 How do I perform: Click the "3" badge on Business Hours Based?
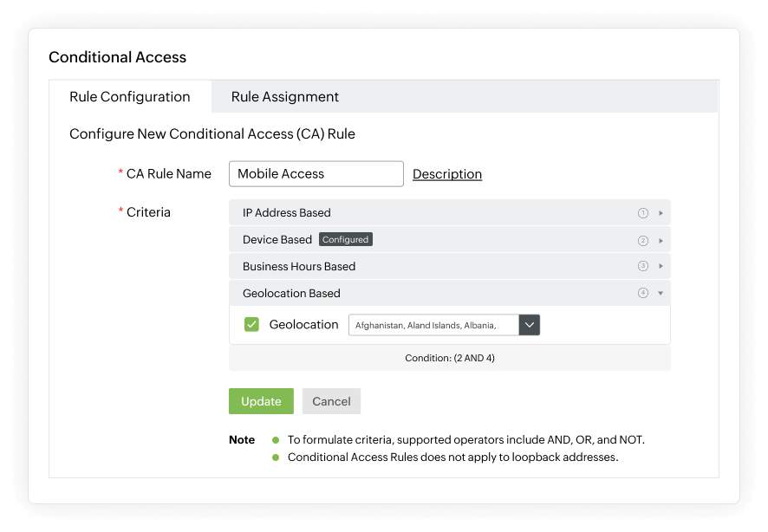(x=641, y=266)
